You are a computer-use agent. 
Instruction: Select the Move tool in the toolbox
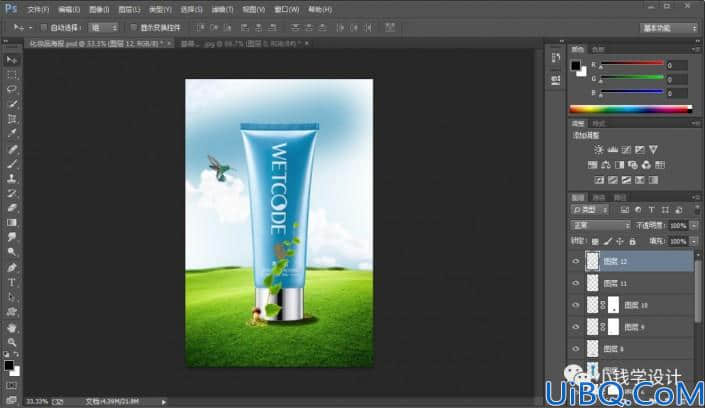pyautogui.click(x=12, y=60)
